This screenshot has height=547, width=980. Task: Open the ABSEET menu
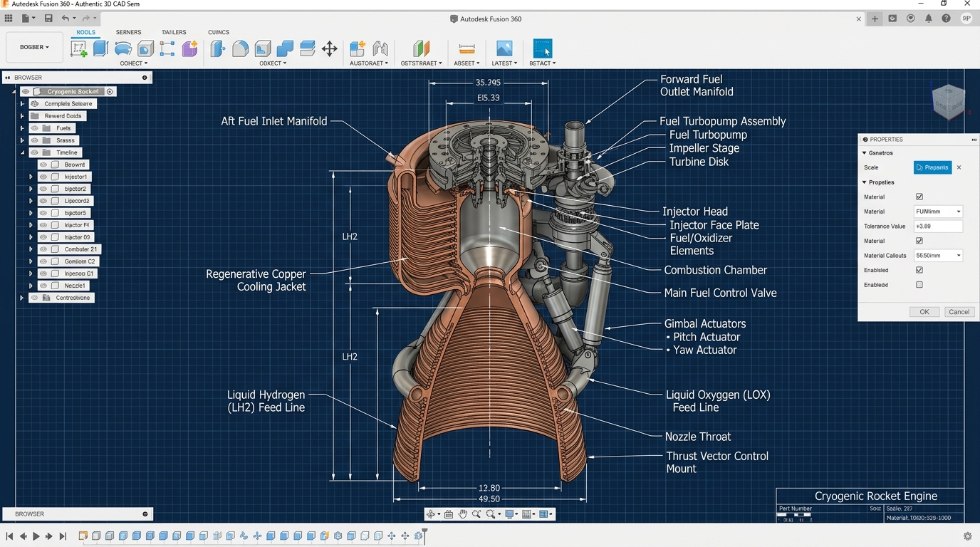(466, 63)
